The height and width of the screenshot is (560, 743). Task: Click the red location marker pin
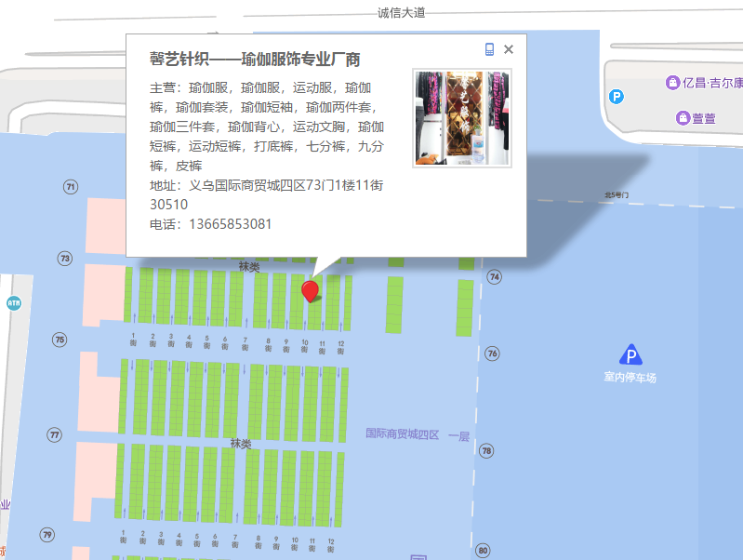click(311, 291)
